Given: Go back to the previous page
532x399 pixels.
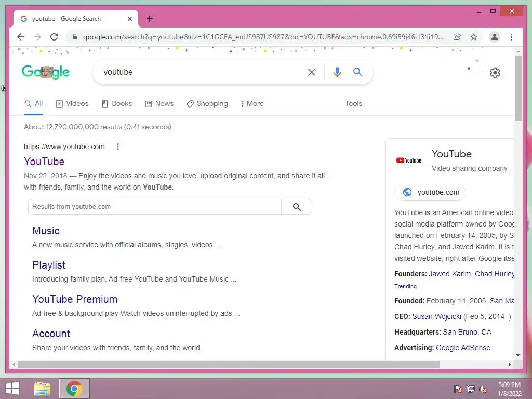Looking at the screenshot, I should pos(21,37).
